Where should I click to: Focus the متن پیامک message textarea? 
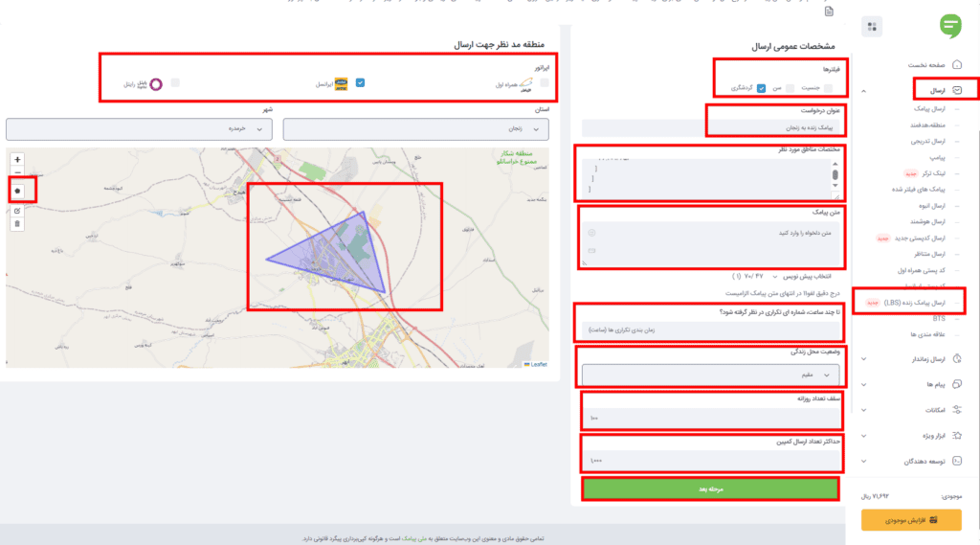coord(711,242)
